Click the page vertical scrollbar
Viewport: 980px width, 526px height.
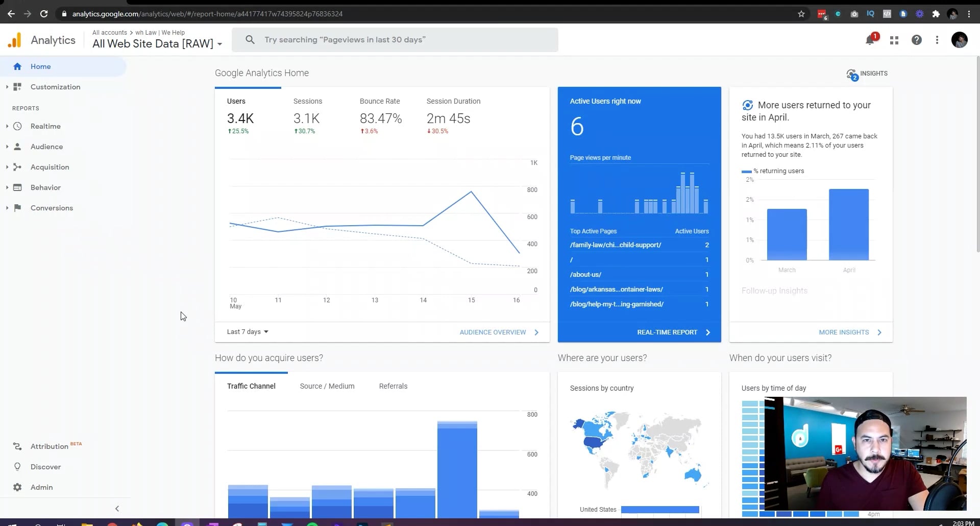(x=977, y=153)
